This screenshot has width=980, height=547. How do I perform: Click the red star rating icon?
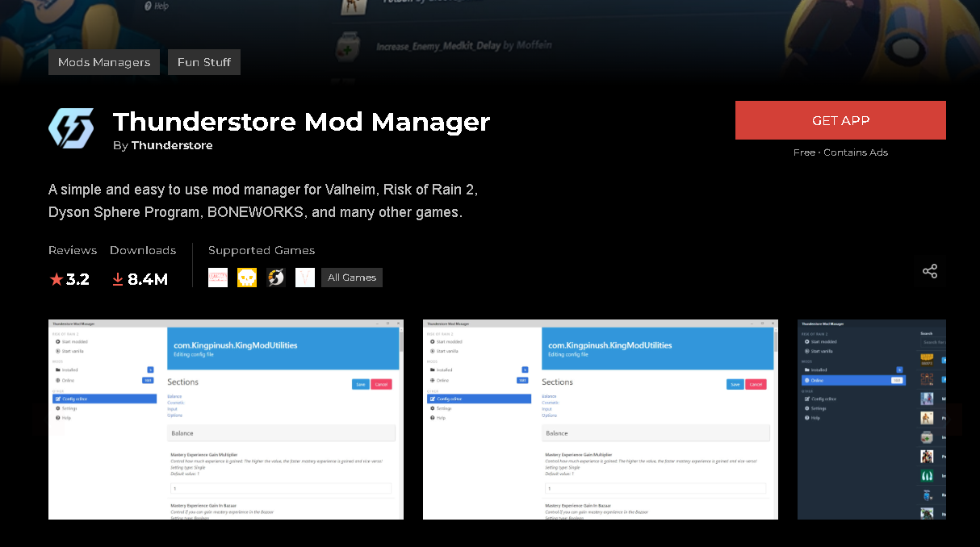56,279
